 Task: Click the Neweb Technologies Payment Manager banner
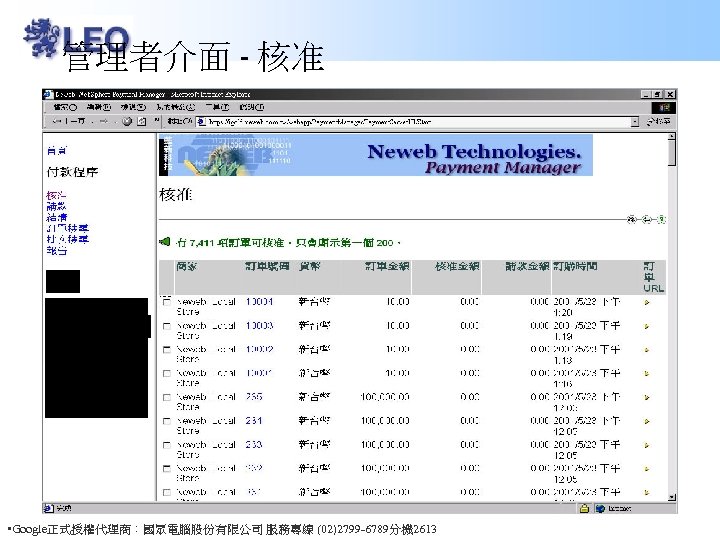pyautogui.click(x=376, y=155)
